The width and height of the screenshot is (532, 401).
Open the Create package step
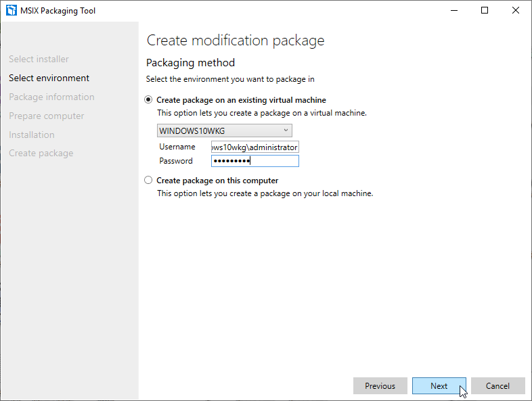[x=41, y=154]
